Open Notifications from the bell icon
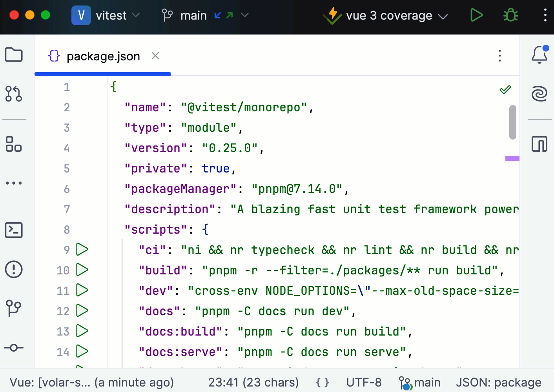Image resolution: width=554 pixels, height=392 pixels. (539, 55)
